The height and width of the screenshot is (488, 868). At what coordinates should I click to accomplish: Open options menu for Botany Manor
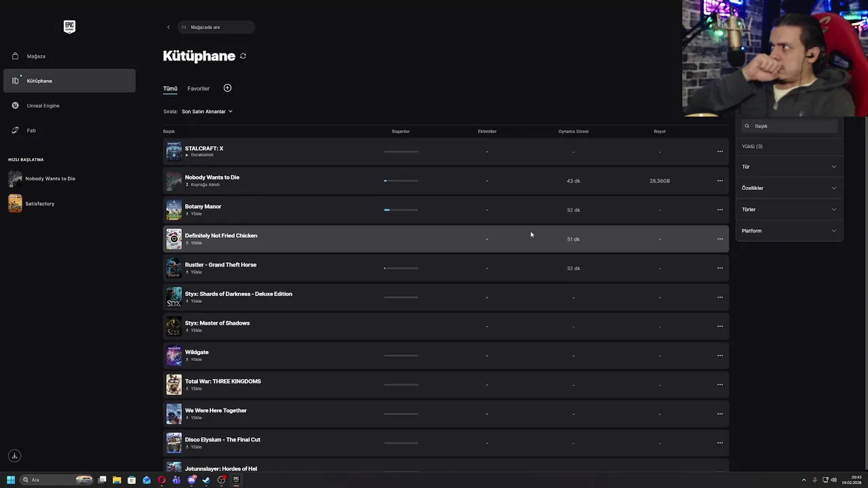coord(719,210)
